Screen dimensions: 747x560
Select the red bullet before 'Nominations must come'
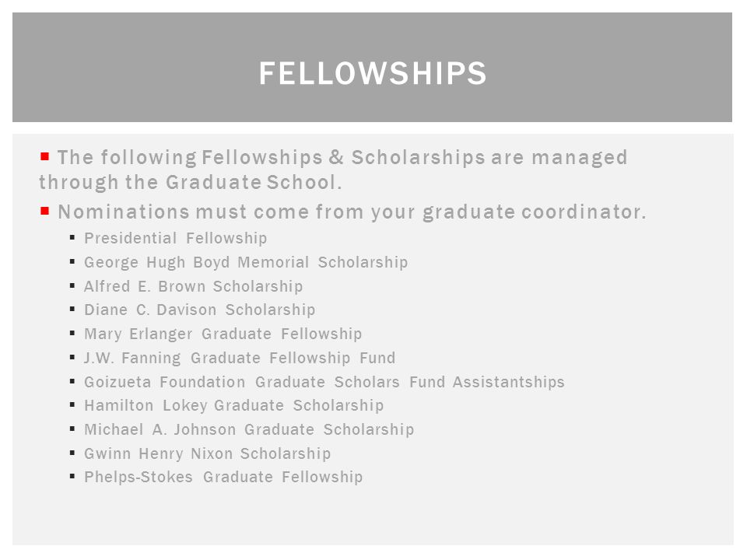coord(45,211)
